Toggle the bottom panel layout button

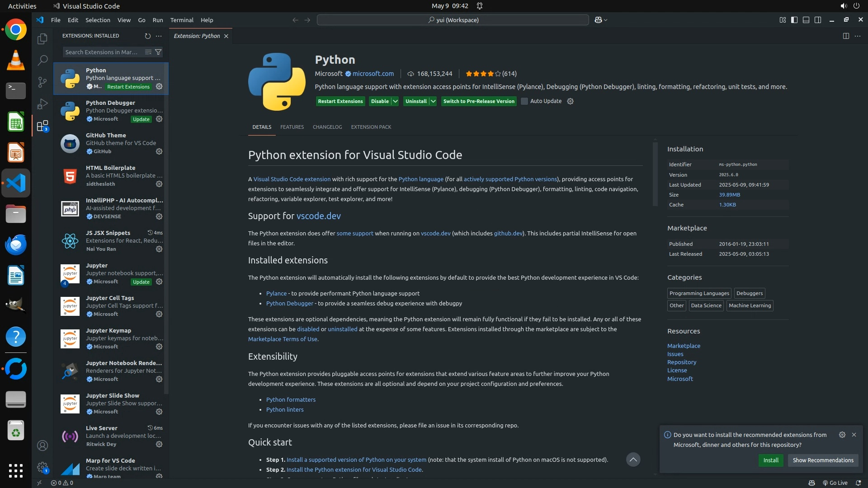coord(806,20)
